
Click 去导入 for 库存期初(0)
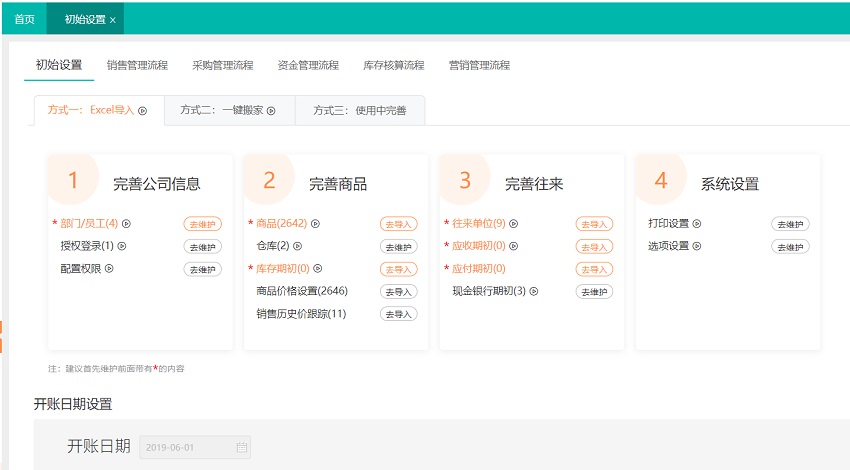pos(398,269)
